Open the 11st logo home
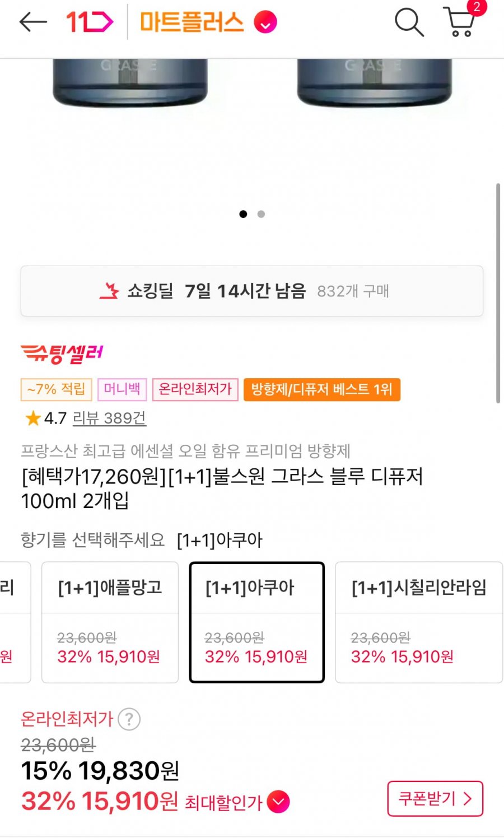This screenshot has height=838, width=504. tap(90, 22)
